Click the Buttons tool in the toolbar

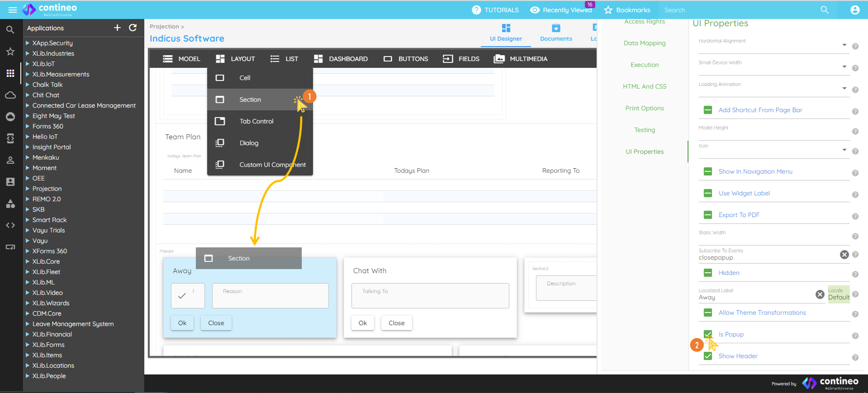point(413,59)
